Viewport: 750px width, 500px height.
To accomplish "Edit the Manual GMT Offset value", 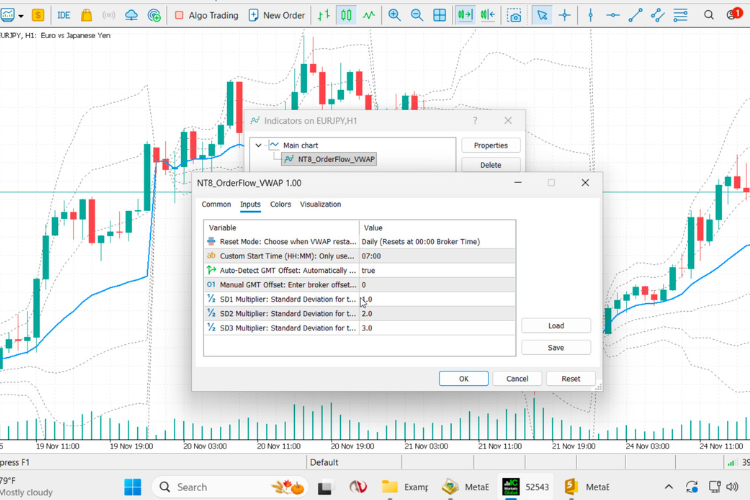I will tap(437, 285).
